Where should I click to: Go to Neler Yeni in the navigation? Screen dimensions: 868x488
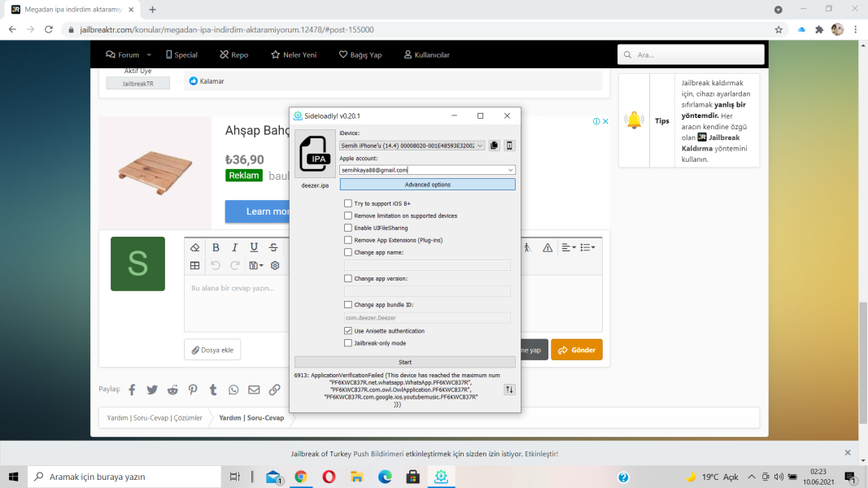294,54
